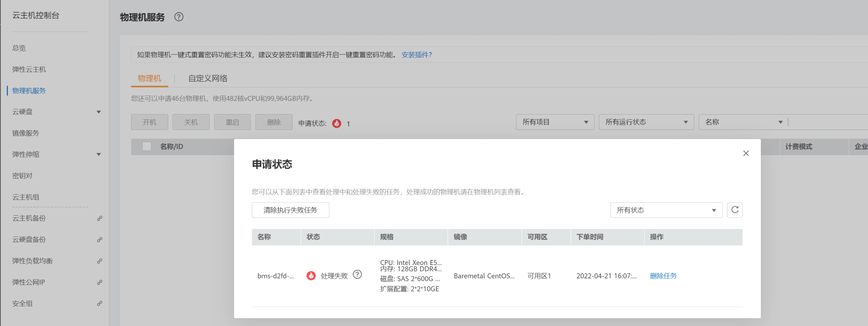The image size is (868, 326).
Task: Switch to the 自定义网络 tab
Action: (208, 79)
